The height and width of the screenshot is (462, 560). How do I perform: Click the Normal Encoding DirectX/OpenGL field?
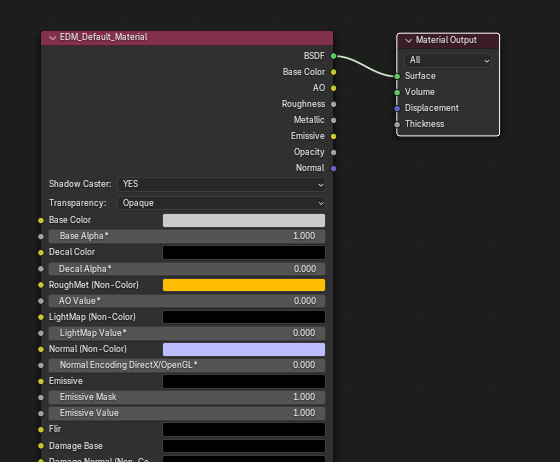point(187,365)
